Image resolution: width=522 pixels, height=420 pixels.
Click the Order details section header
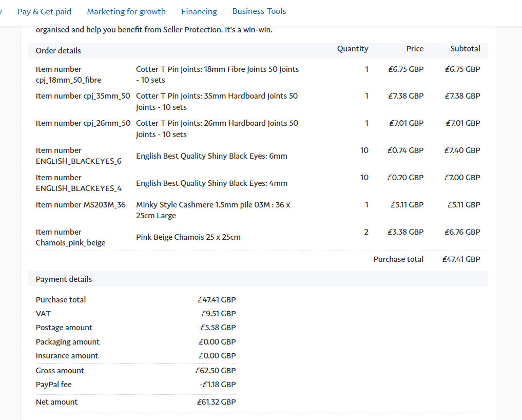point(58,51)
